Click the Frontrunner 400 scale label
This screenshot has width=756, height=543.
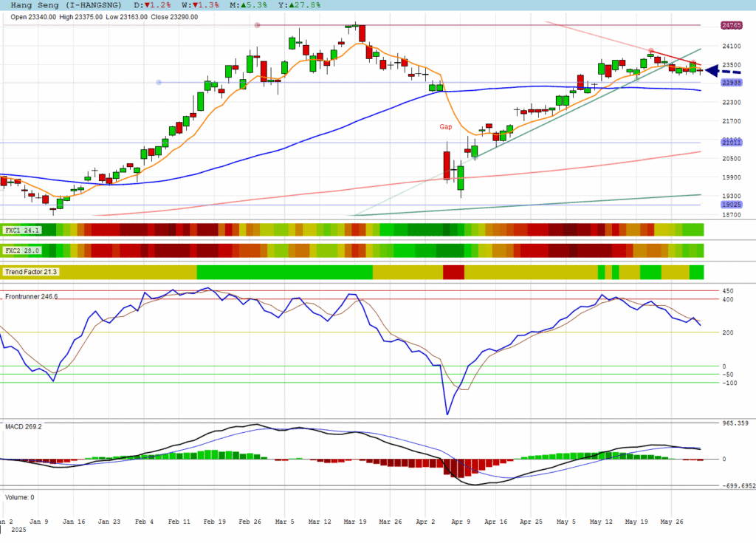[727, 300]
